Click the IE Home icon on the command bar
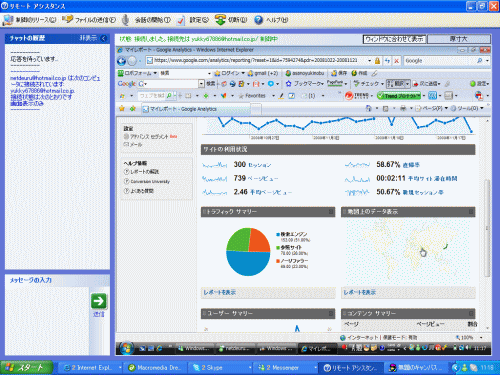The height and width of the screenshot is (375, 500). pos(368,108)
